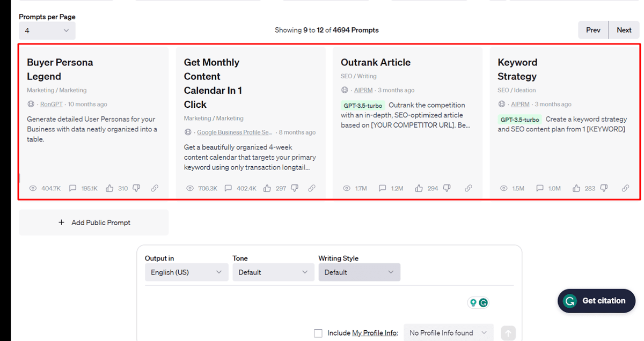Image resolution: width=644 pixels, height=341 pixels.
Task: Upvote the Buyer Persona Legend prompt
Action: pos(110,188)
